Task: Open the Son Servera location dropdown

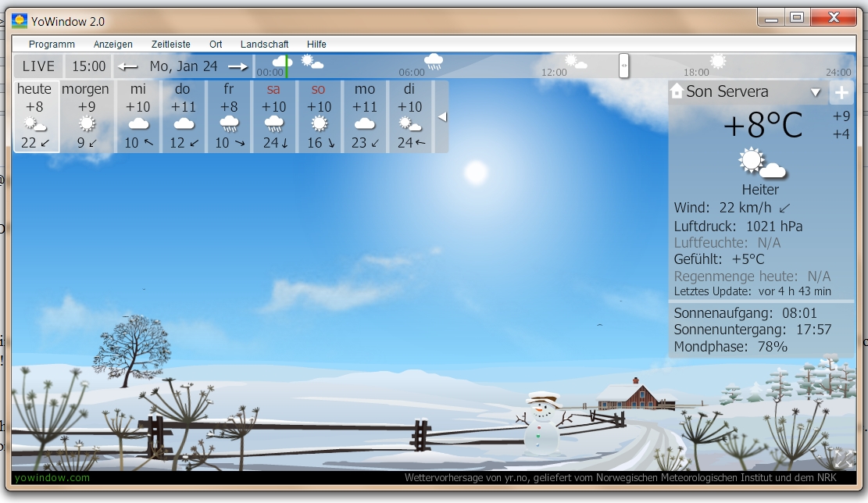Action: pos(816,92)
